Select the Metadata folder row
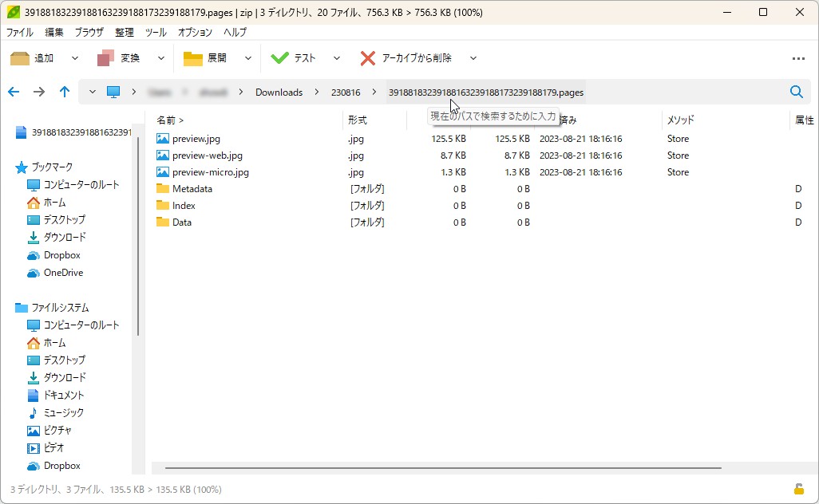 (x=484, y=189)
